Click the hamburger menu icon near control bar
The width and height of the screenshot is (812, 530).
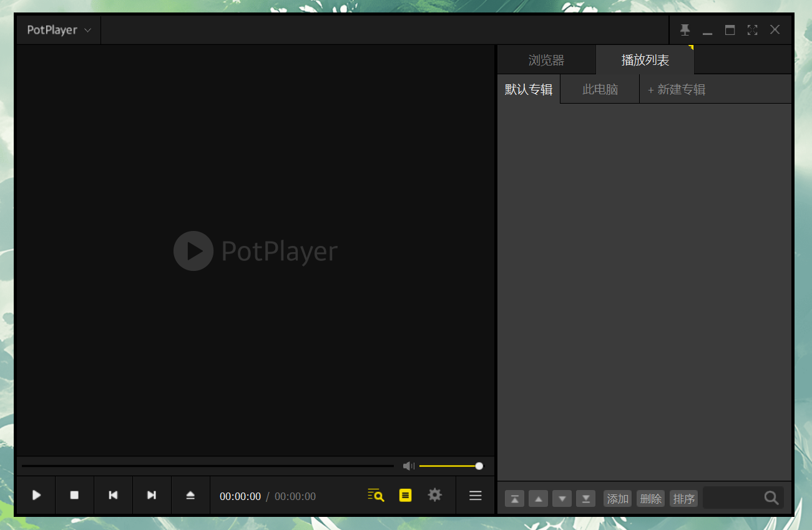point(475,495)
